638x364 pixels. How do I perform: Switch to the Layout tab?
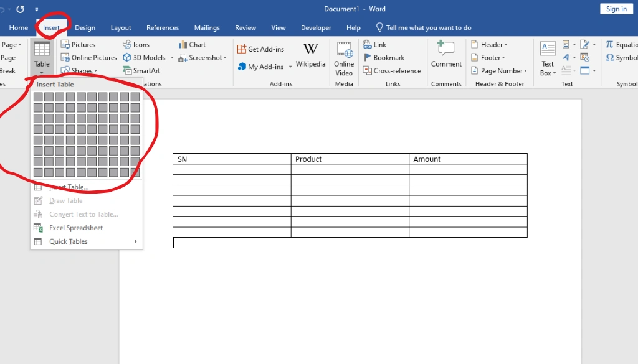[x=121, y=27]
